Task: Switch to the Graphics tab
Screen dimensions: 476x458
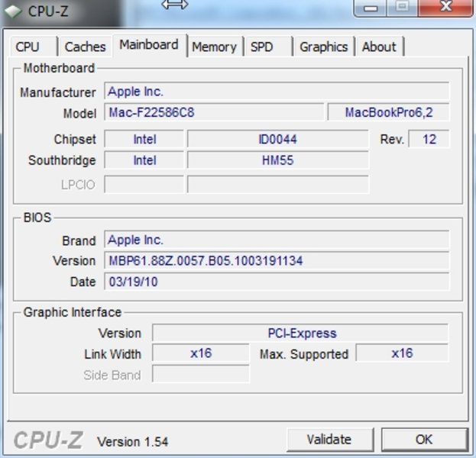Action: [324, 47]
